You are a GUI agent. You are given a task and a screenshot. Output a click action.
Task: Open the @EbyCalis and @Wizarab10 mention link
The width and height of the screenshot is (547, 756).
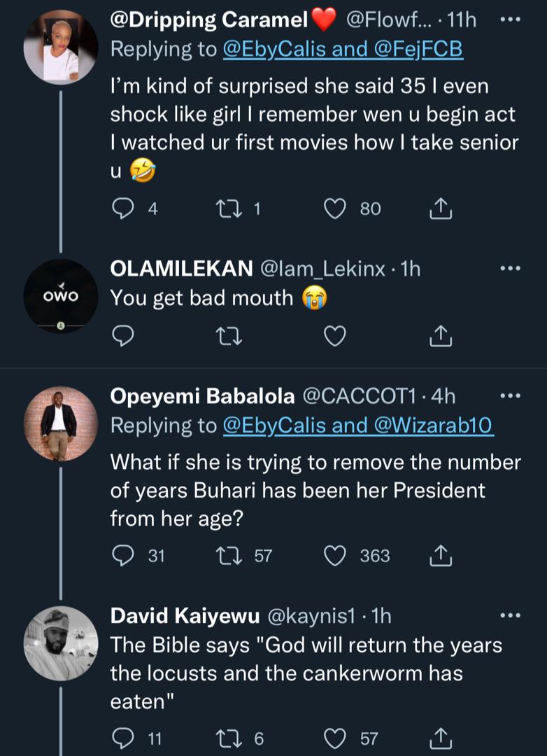[x=357, y=425]
